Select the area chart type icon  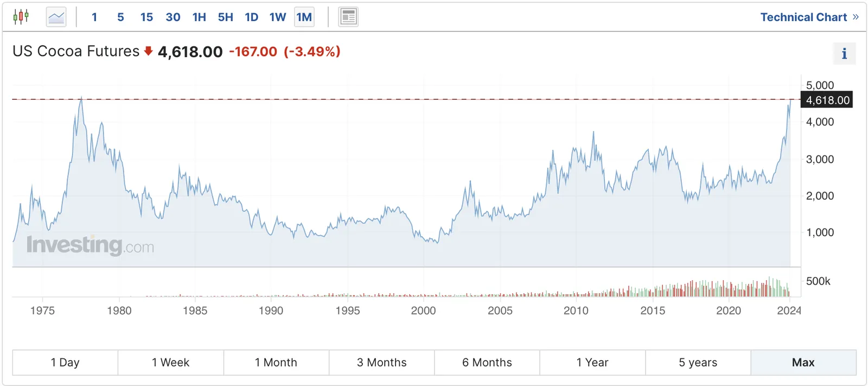click(56, 17)
